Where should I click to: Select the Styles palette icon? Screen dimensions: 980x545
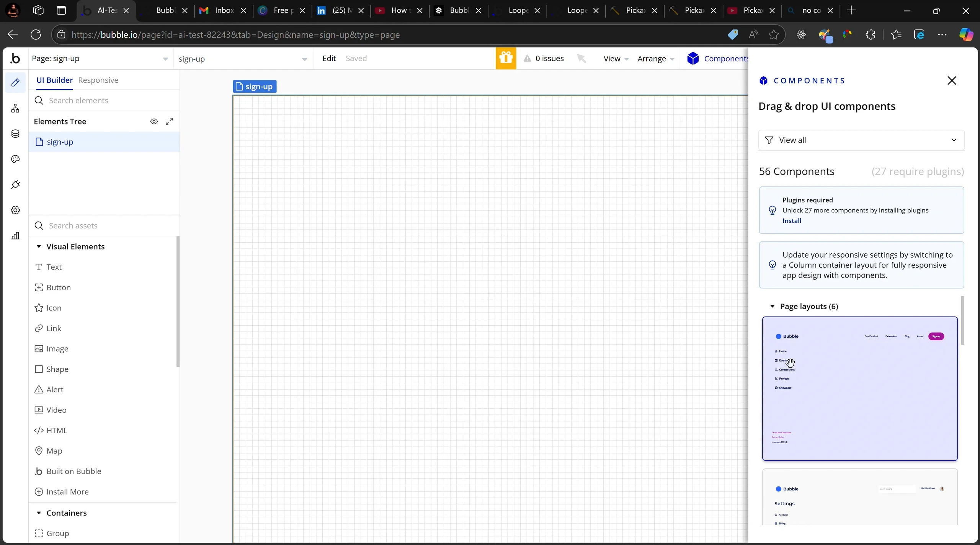pos(15,159)
